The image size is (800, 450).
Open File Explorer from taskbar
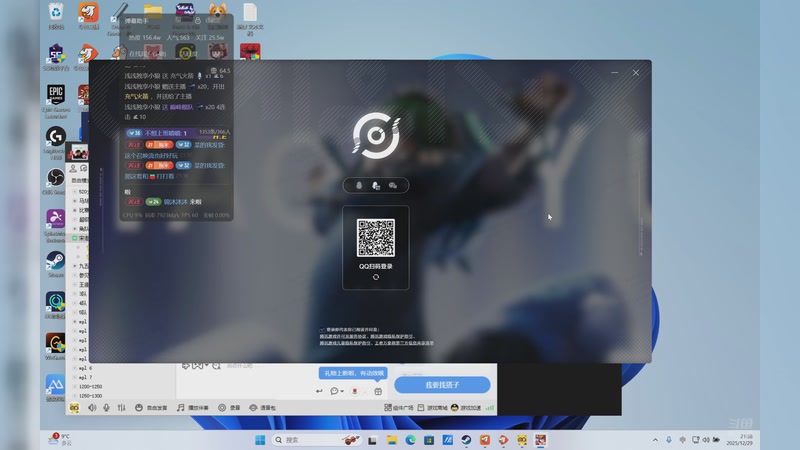(x=392, y=440)
